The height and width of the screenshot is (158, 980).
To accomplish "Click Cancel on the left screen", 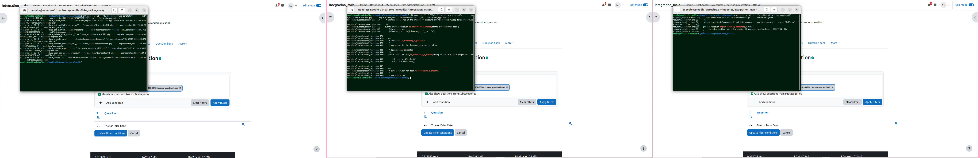I will point(134,133).
